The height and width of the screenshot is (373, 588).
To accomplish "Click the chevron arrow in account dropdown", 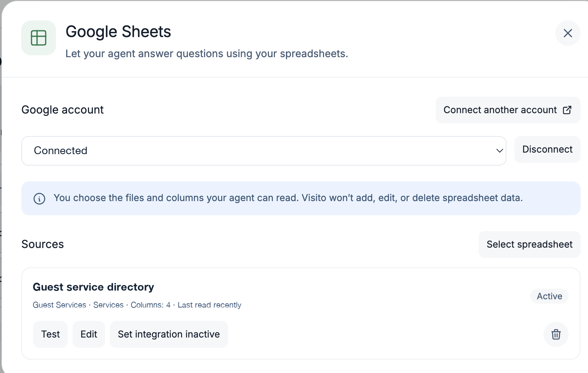I will pyautogui.click(x=499, y=151).
